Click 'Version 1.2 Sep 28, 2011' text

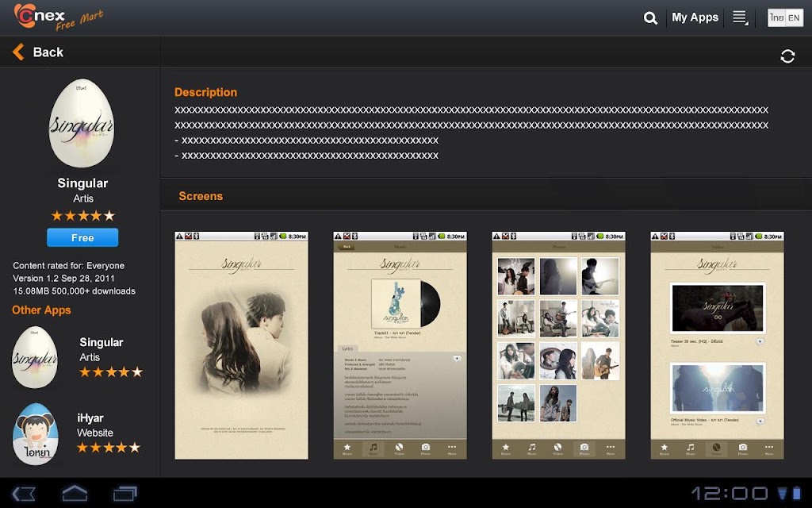pos(63,279)
